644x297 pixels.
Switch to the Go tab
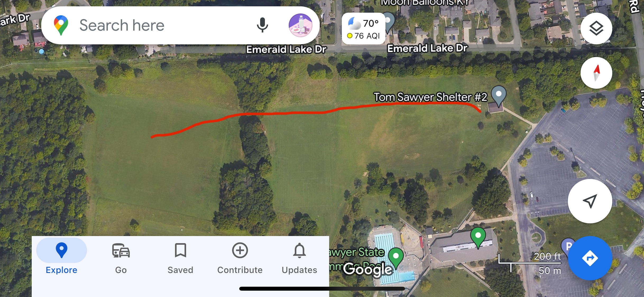pos(121,258)
